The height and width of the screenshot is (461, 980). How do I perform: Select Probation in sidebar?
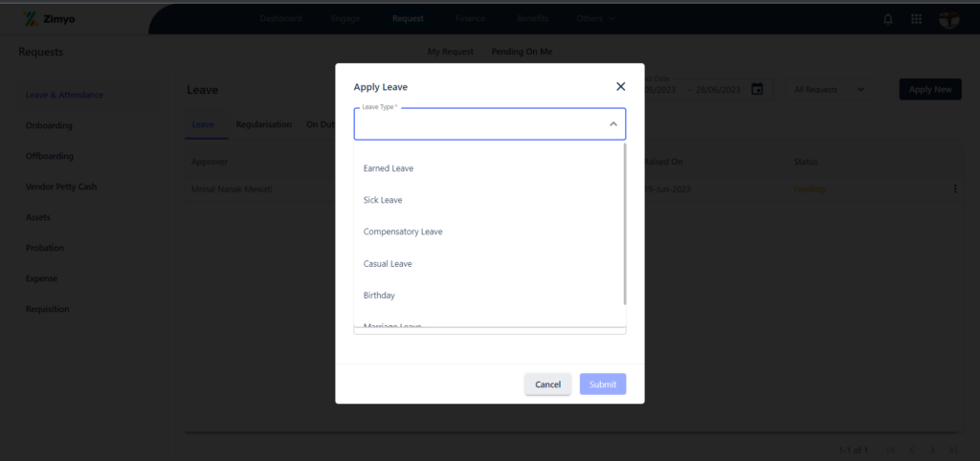pyautogui.click(x=45, y=248)
